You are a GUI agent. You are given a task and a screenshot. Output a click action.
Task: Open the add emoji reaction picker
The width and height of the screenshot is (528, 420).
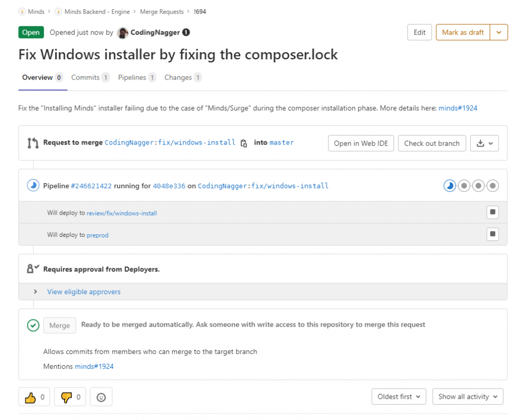click(101, 397)
